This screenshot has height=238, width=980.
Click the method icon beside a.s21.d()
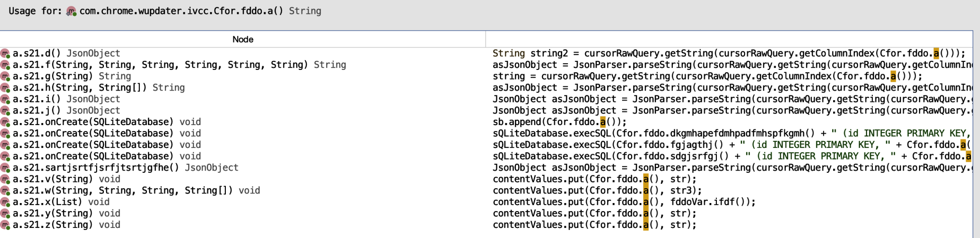(5, 54)
